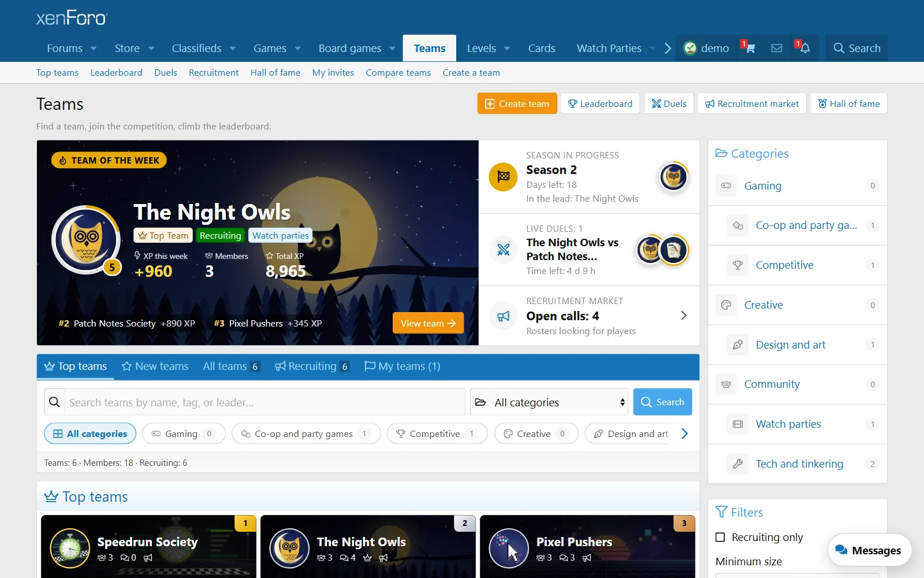Screen dimensions: 924x578
Task: Open recruitment market via right chevron
Action: coord(684,316)
